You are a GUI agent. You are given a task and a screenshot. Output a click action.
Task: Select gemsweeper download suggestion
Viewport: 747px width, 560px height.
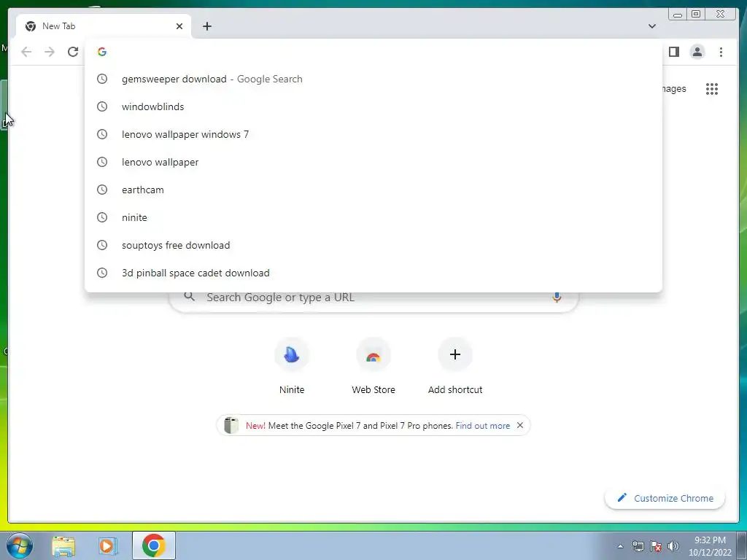373,79
